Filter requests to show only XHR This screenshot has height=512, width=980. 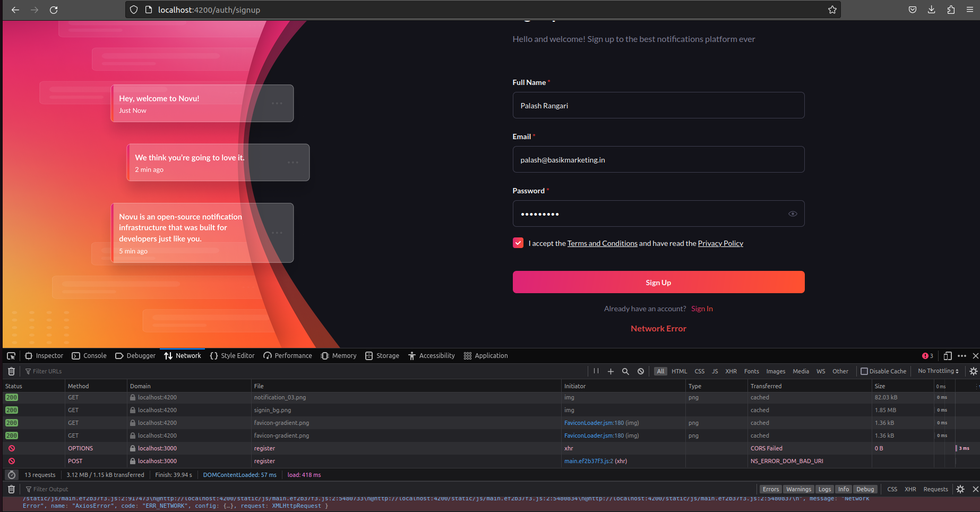click(x=732, y=371)
